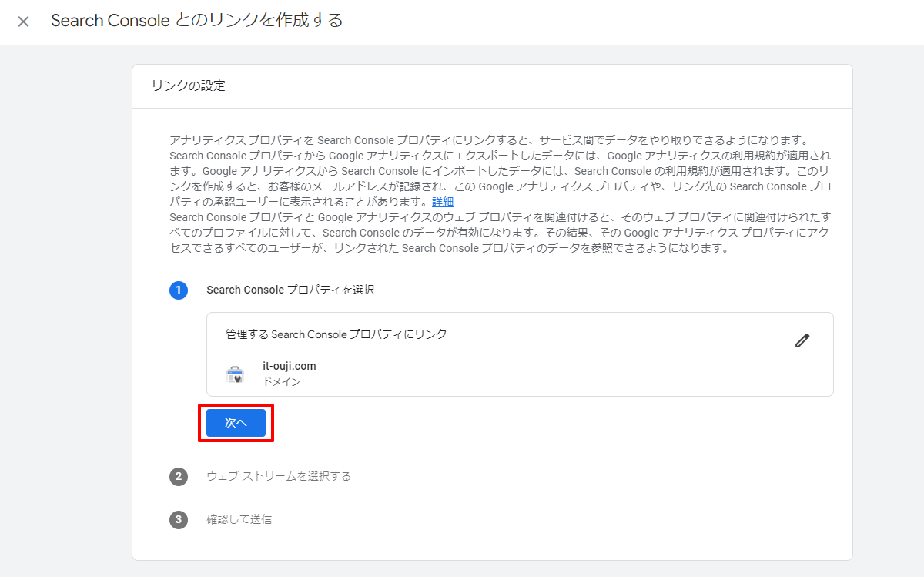Viewport: 924px width, 577px height.
Task: Click the step 1 number badge
Action: [x=179, y=290]
